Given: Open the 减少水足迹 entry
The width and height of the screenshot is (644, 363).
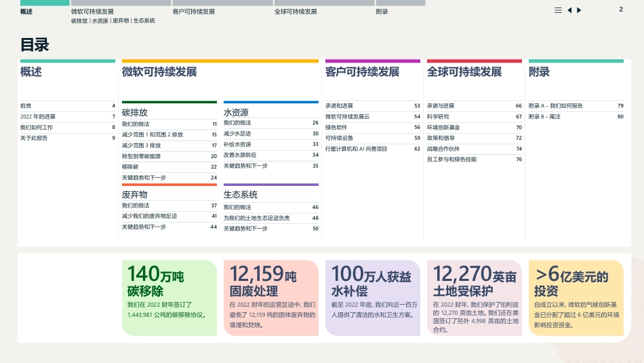Looking at the screenshot, I should coord(271,134).
